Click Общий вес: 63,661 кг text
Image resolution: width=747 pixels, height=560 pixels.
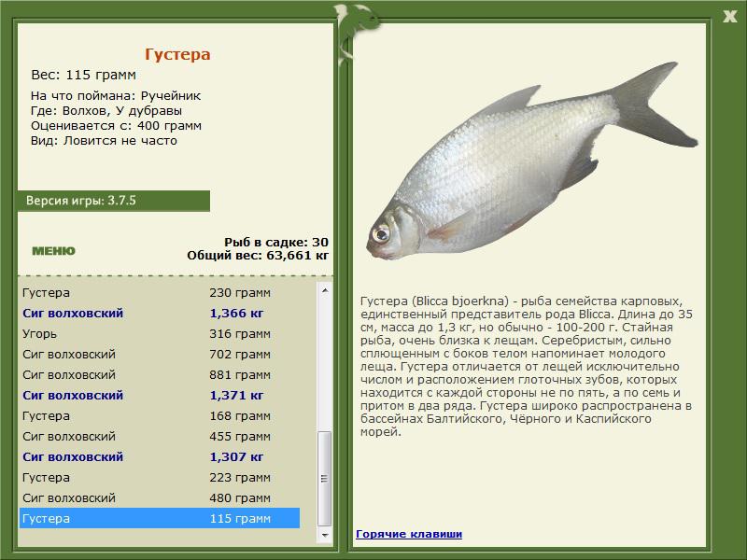(x=258, y=256)
